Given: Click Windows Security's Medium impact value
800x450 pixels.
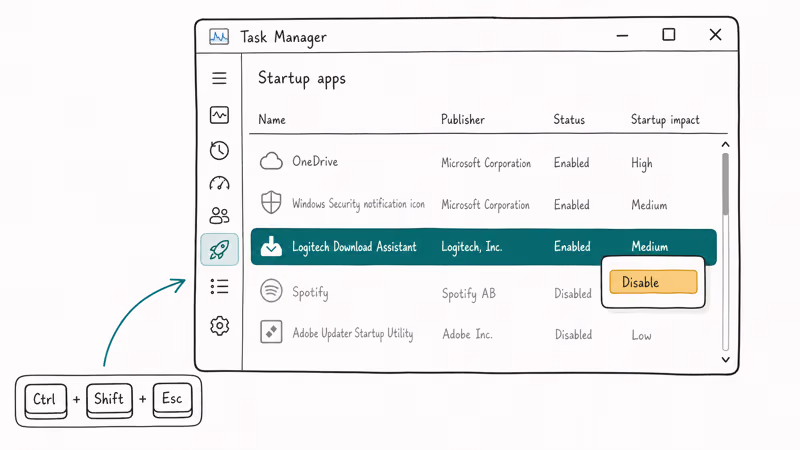Looking at the screenshot, I should click(x=649, y=205).
